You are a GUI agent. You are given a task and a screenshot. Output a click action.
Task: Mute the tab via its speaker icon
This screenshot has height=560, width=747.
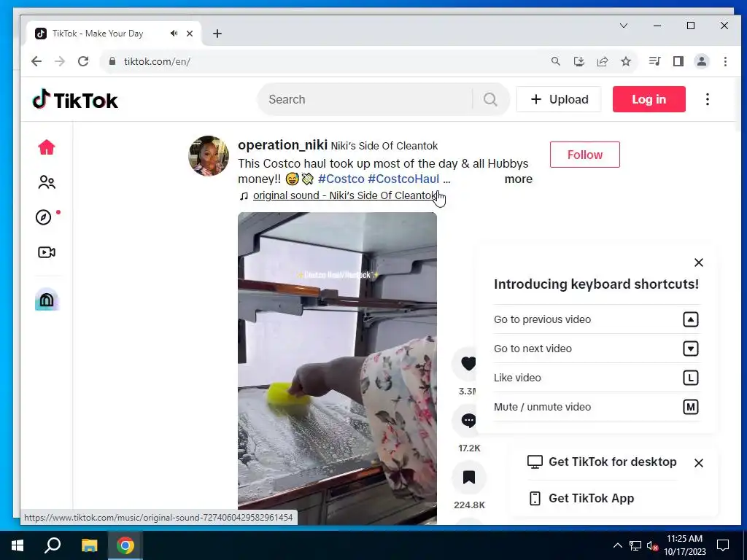click(x=174, y=34)
